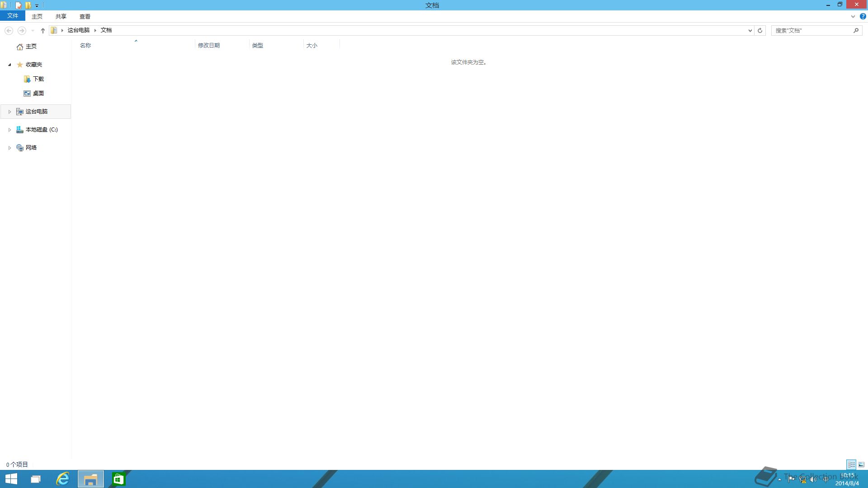This screenshot has height=488, width=868.
Task: Open the taskbar desktop window icon
Action: coord(35,479)
